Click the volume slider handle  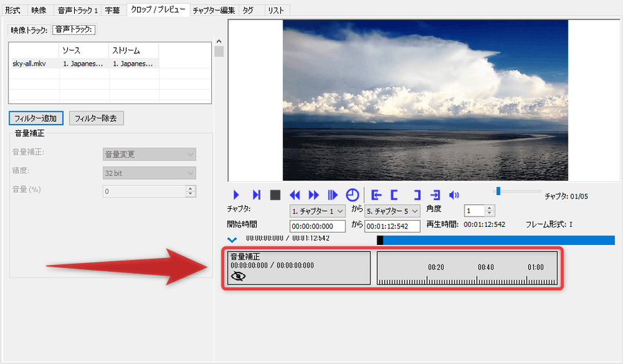(498, 191)
